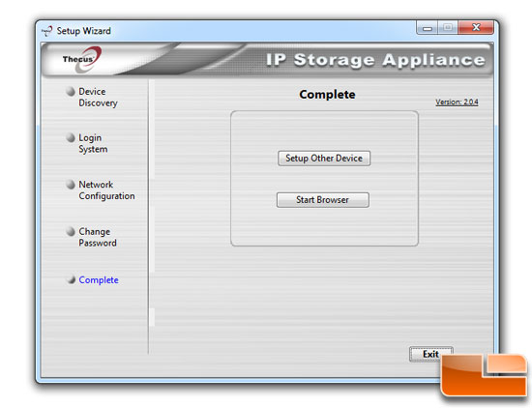
Task: Click the bullet icon beside Login System
Action: point(71,138)
